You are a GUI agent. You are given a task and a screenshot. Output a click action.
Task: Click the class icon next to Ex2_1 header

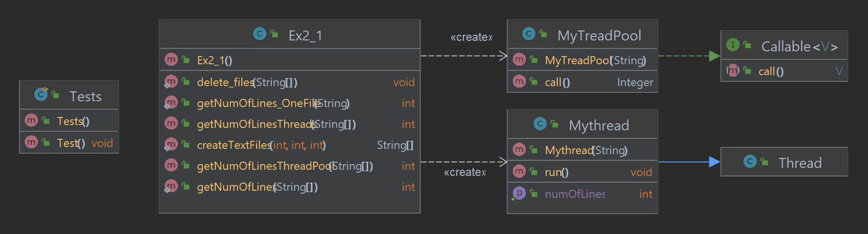[x=259, y=34]
